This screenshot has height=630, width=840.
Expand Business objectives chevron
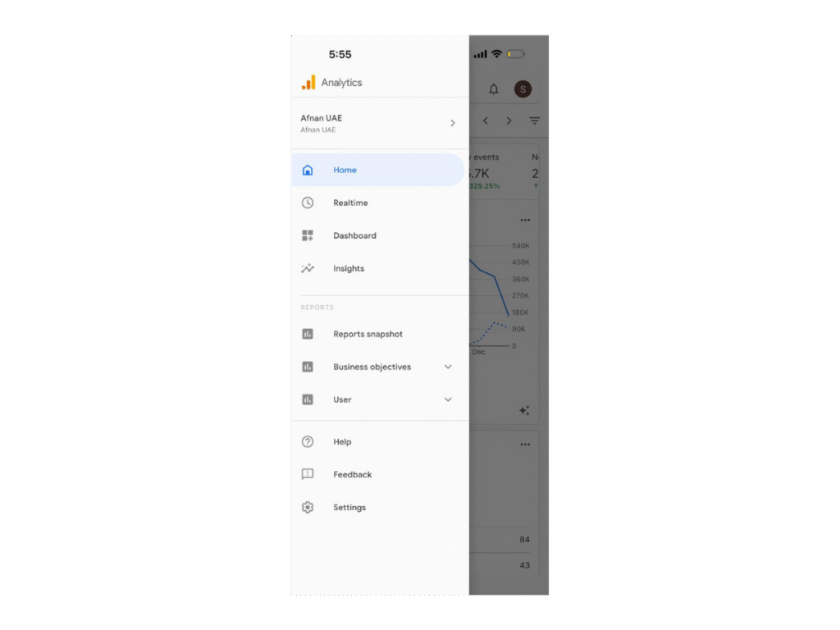click(x=448, y=367)
